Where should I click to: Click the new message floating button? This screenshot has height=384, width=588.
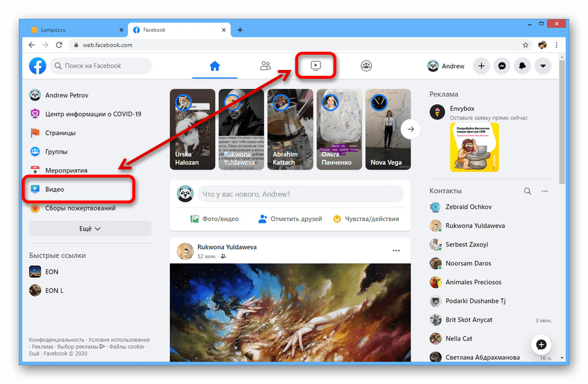point(541,344)
